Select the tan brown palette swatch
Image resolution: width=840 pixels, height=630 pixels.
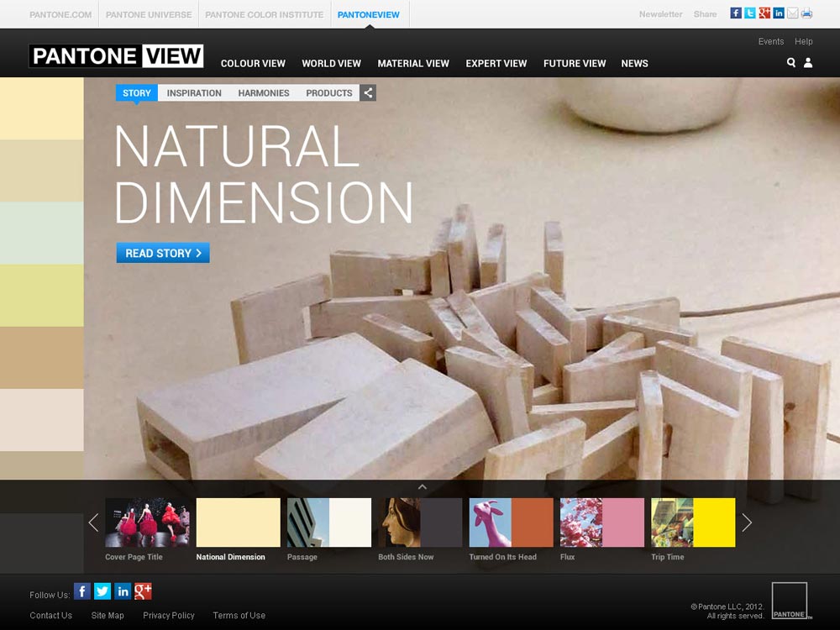[x=42, y=357]
